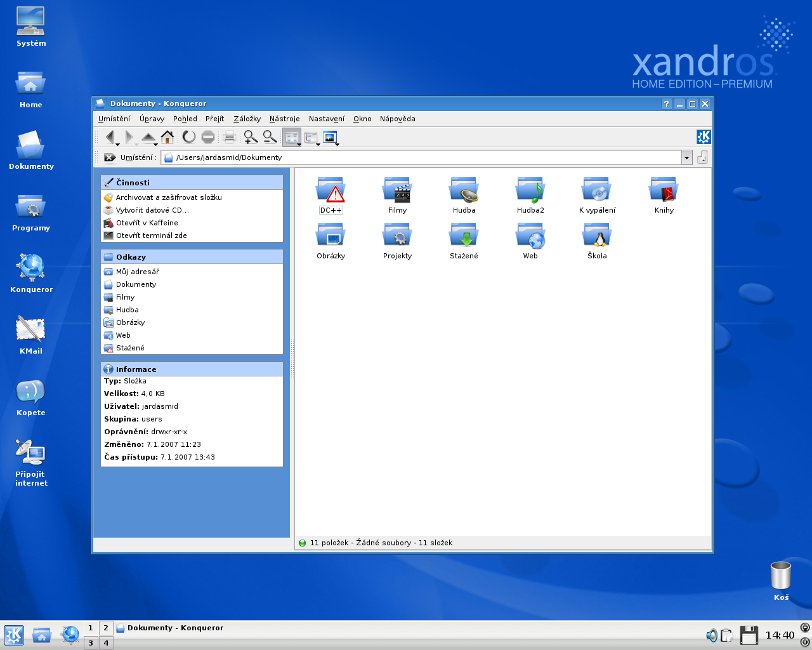The image size is (812, 650).
Task: Click the button right of the location bar
Action: [702, 157]
